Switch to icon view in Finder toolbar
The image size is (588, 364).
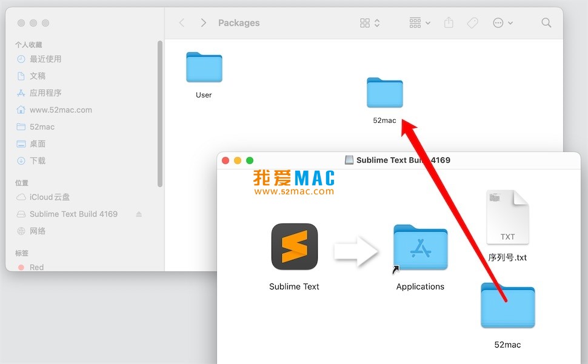[x=365, y=23]
